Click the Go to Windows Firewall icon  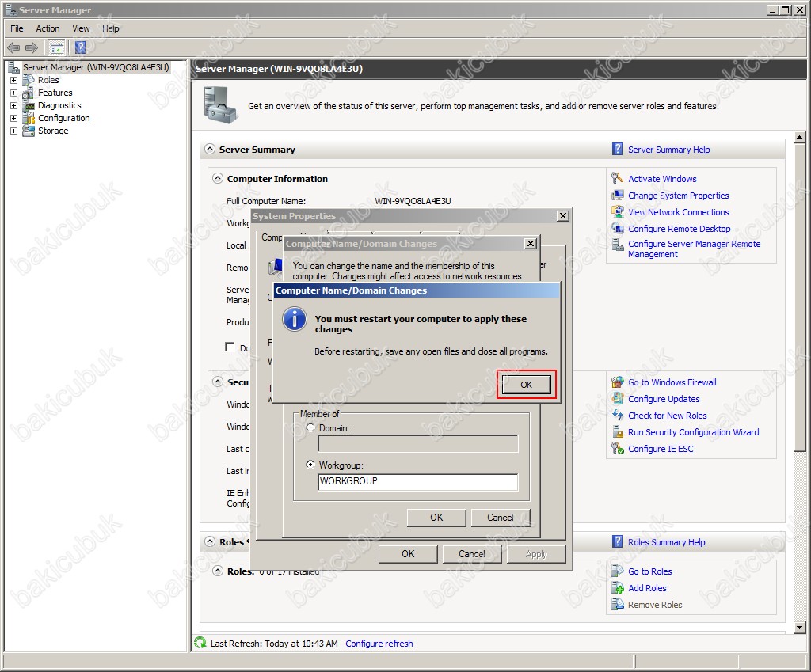point(618,382)
